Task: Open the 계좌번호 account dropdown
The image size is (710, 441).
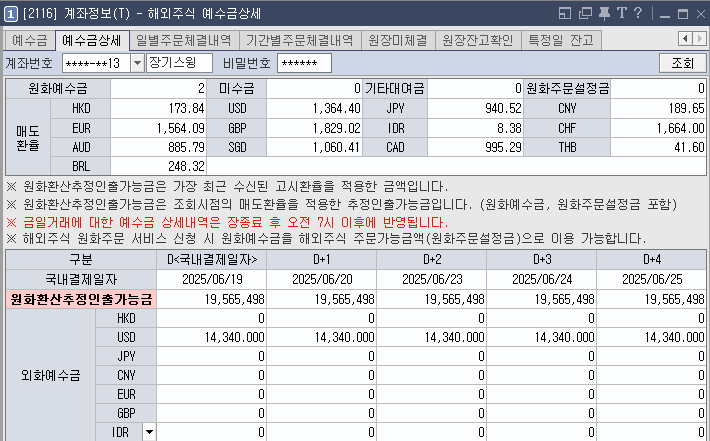Action: (136, 64)
